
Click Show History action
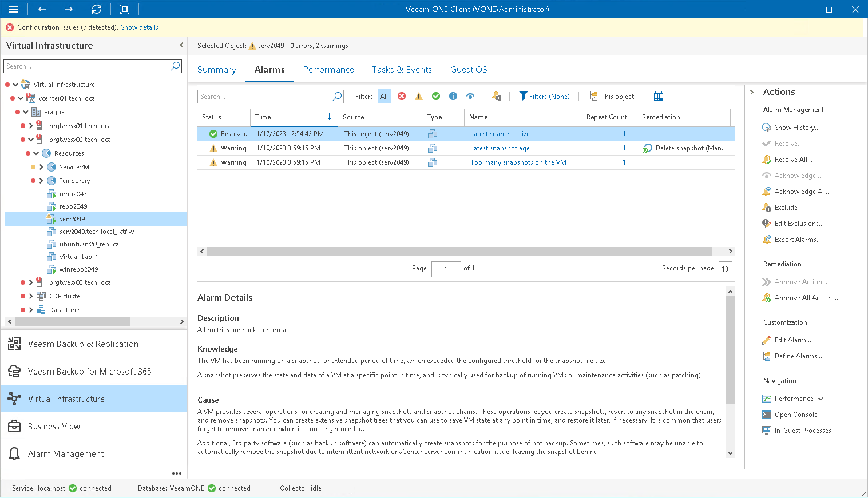[x=791, y=128]
